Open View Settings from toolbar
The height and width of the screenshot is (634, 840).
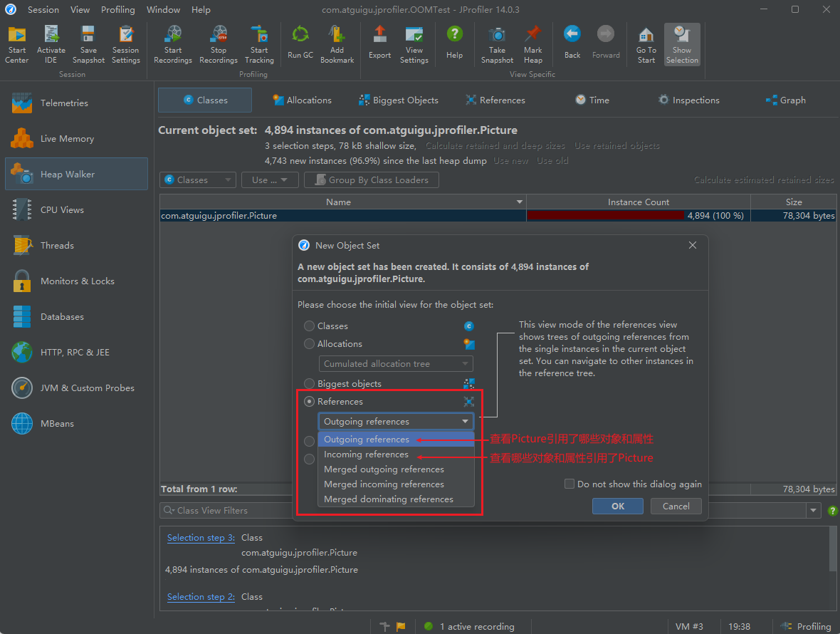414,45
